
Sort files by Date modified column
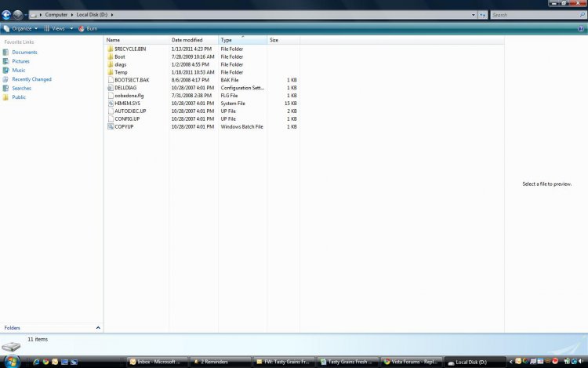187,39
